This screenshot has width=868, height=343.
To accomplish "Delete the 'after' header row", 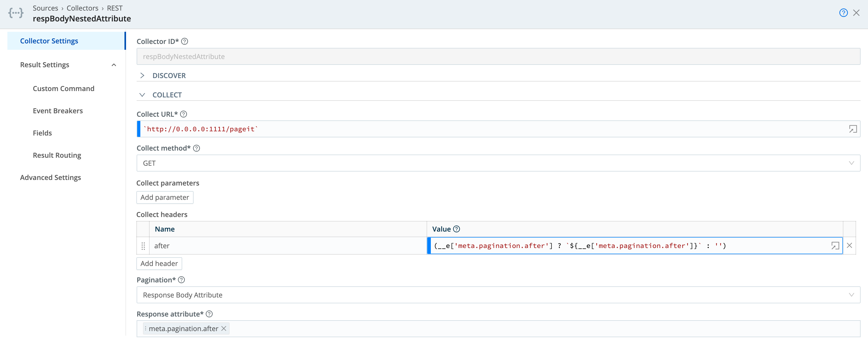I will (x=849, y=246).
